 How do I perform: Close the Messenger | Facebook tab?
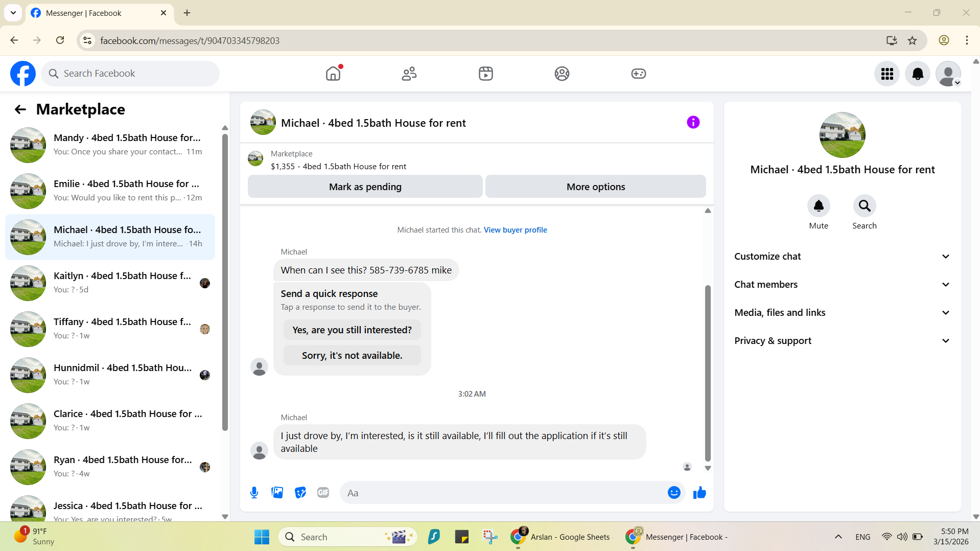(x=164, y=13)
